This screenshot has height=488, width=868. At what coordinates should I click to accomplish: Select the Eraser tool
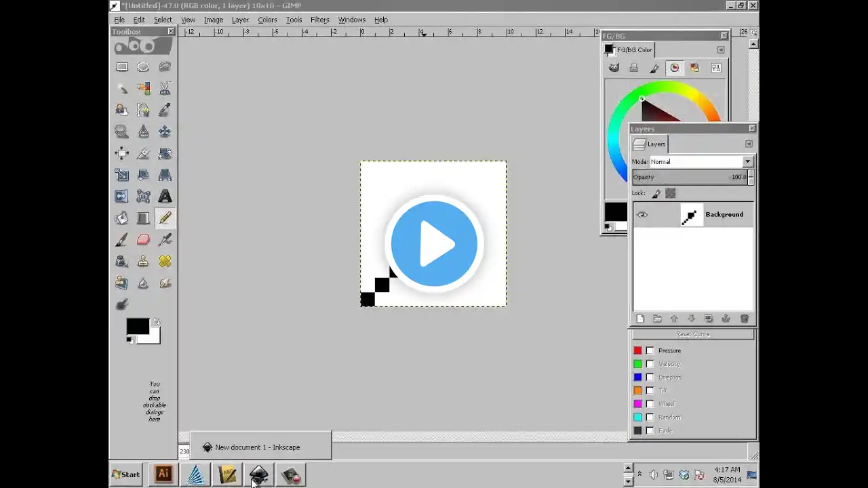(x=143, y=240)
